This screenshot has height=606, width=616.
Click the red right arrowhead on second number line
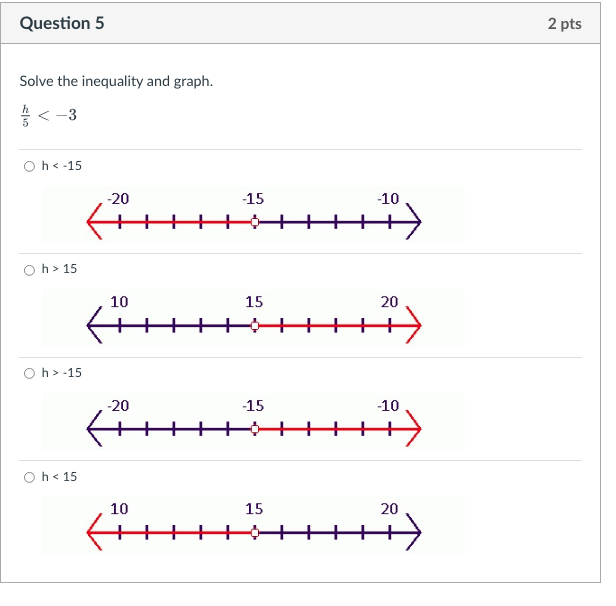(x=414, y=326)
